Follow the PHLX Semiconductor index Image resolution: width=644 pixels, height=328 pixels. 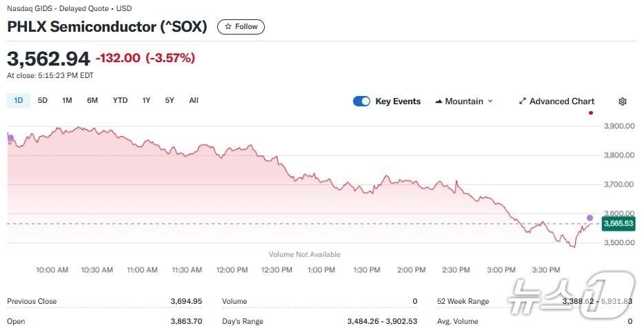241,27
